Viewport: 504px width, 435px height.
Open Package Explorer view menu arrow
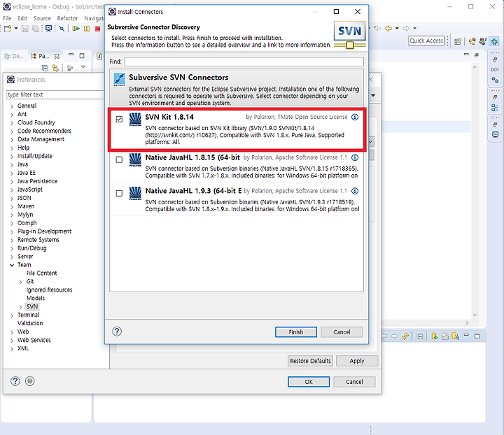coord(83,67)
